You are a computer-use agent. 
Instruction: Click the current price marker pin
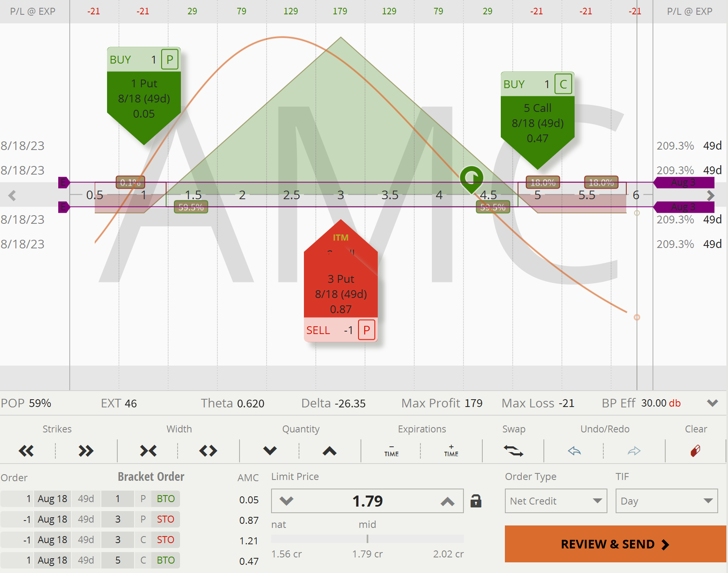click(472, 179)
